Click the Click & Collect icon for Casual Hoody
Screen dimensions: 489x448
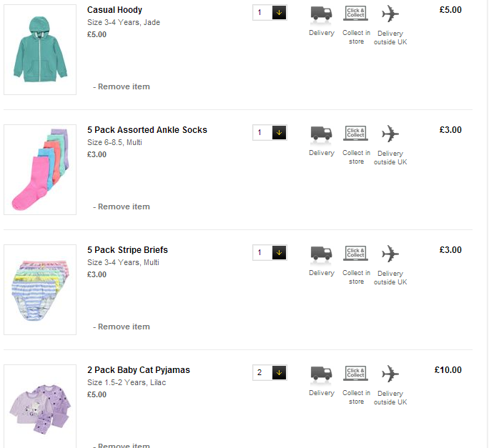point(356,13)
